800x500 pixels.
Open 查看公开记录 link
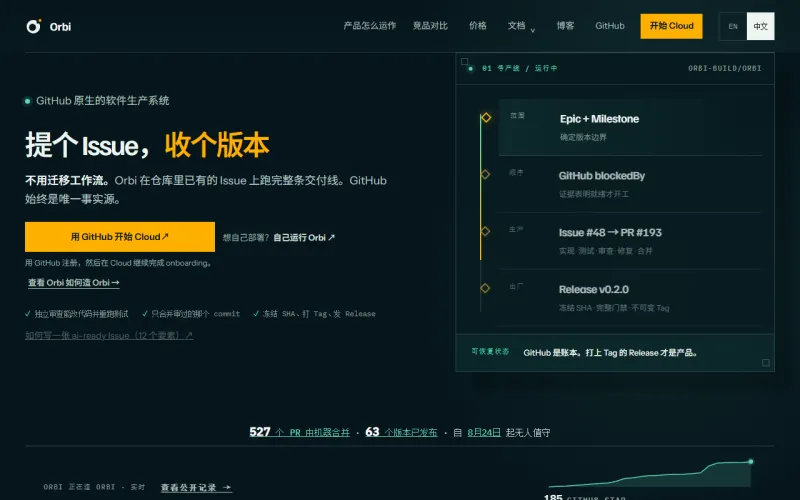point(196,488)
